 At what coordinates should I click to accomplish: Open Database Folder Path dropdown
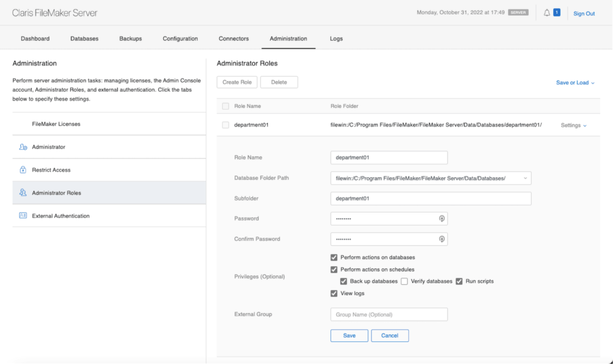pos(431,178)
